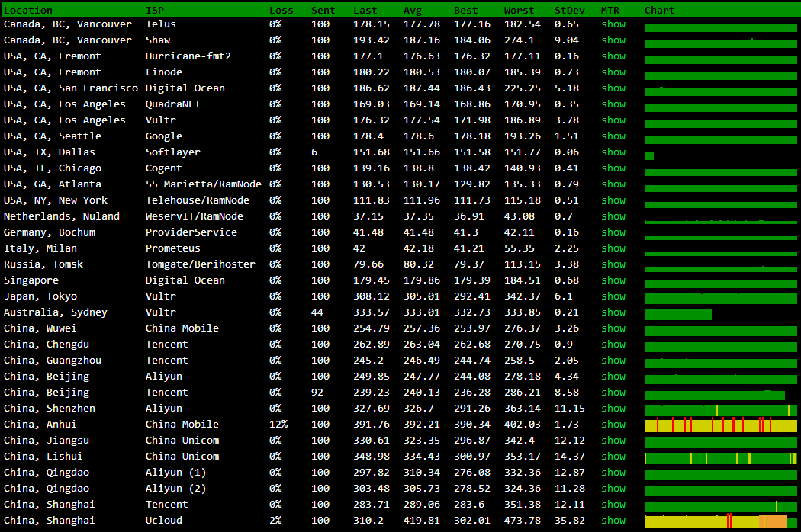Screen dimensions: 801x532
Task: Click the China Mobile Anhui latency chart
Action: point(721,425)
